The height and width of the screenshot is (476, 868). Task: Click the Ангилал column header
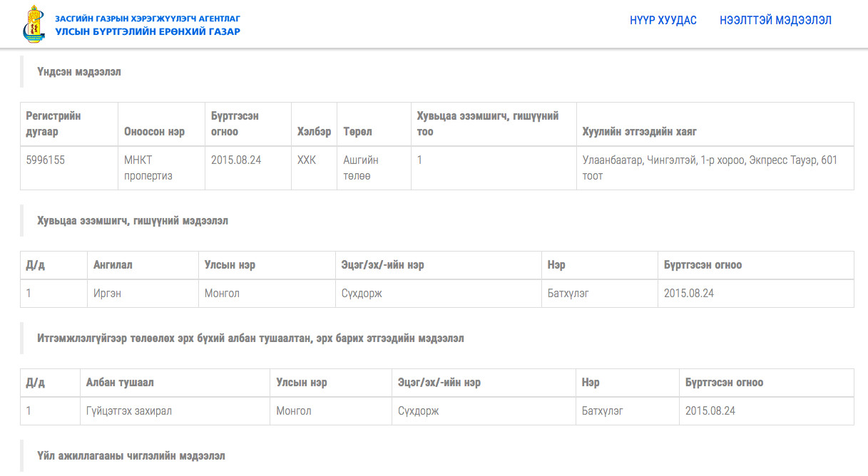point(143,265)
